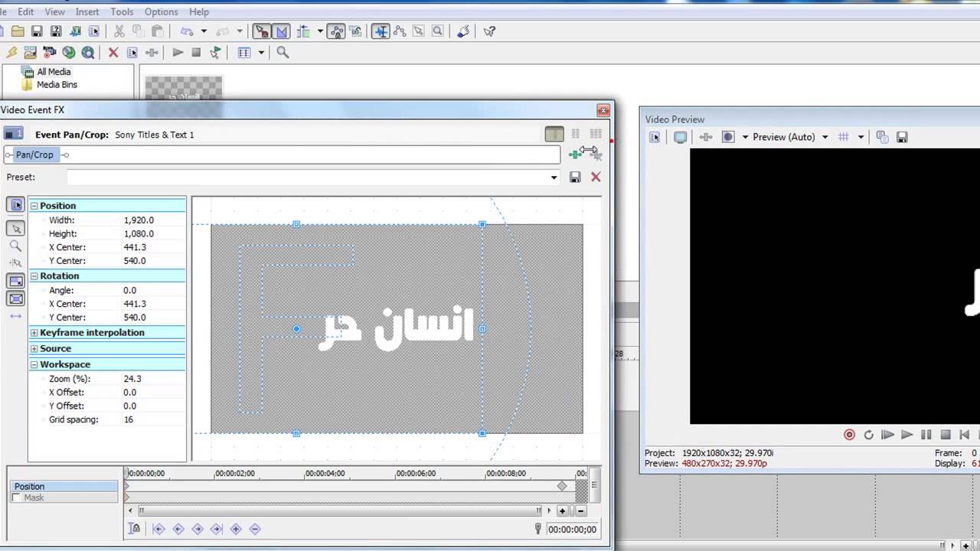The width and height of the screenshot is (980, 551).
Task: Click the Plug-In Chain icon with green plug
Action: (x=575, y=155)
